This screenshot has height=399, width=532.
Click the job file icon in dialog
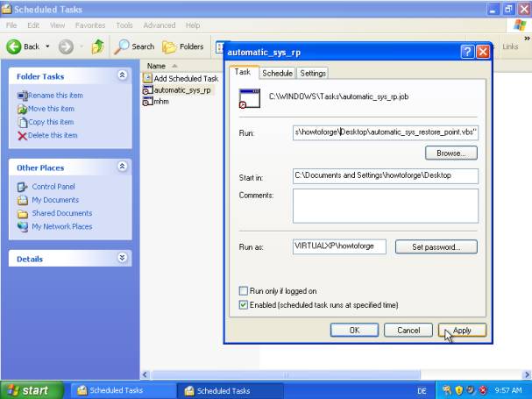pos(250,98)
